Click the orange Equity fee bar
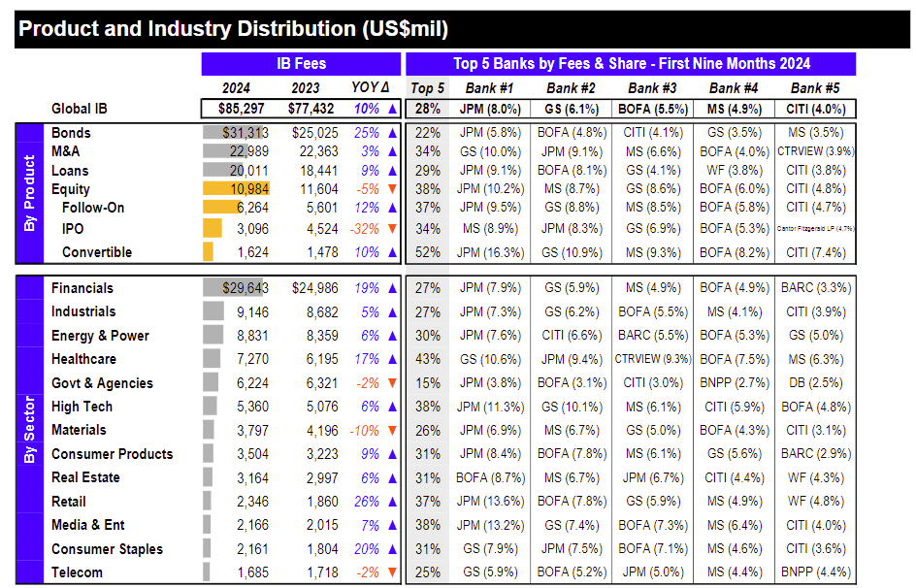This screenshot has width=916, height=588. click(236, 189)
